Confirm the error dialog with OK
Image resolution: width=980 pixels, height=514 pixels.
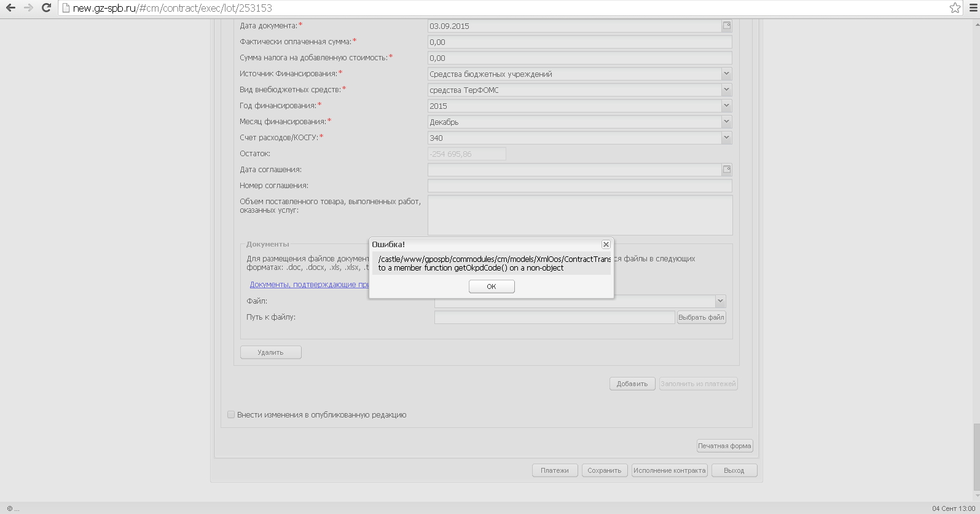click(x=492, y=287)
